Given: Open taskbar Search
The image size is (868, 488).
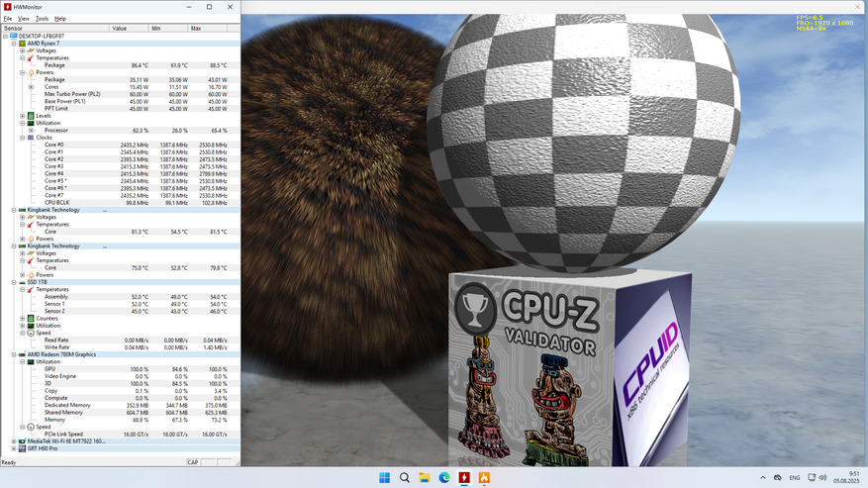Looking at the screenshot, I should point(405,477).
